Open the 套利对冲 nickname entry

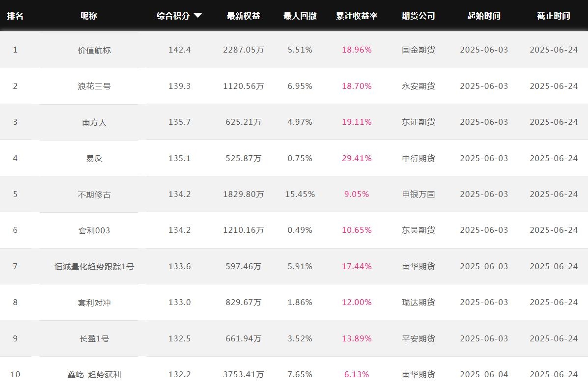94,303
